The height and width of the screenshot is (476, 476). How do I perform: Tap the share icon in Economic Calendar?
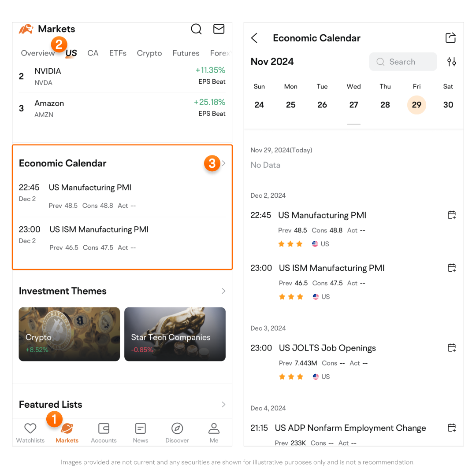[x=450, y=38]
